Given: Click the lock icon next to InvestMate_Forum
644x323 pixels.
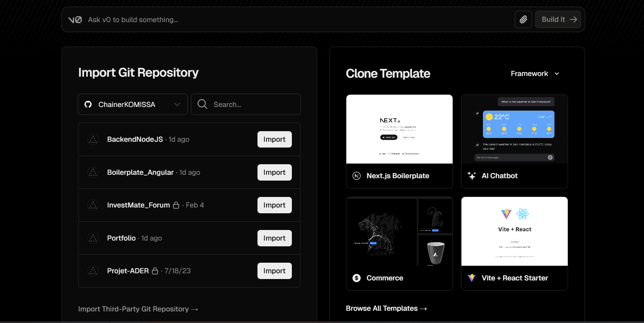Looking at the screenshot, I should 176,205.
